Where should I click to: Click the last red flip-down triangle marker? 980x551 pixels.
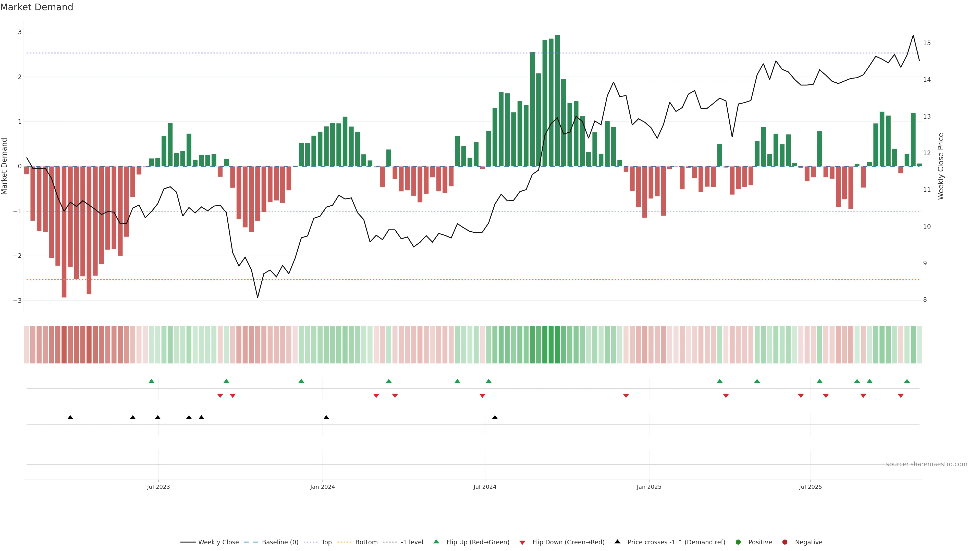point(900,396)
